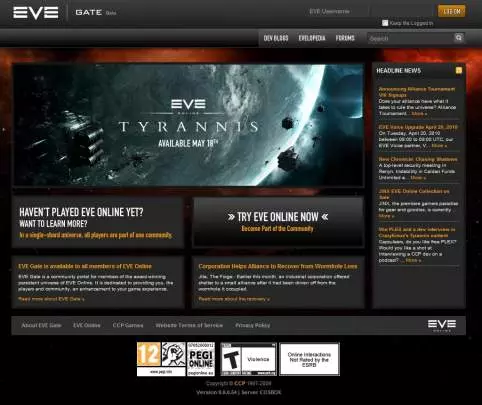Click the ESRB Teen Violence rating badge
This screenshot has width=482, height=405.
click(248, 359)
